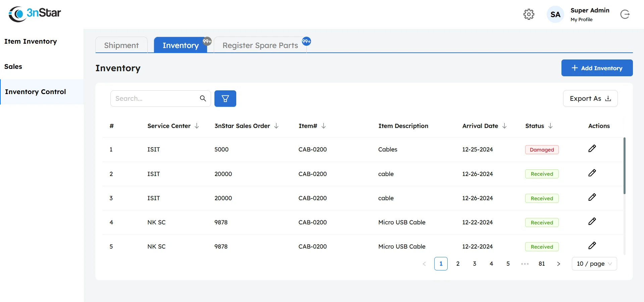The image size is (644, 302).
Task: Click the search magnifier icon
Action: click(x=203, y=98)
